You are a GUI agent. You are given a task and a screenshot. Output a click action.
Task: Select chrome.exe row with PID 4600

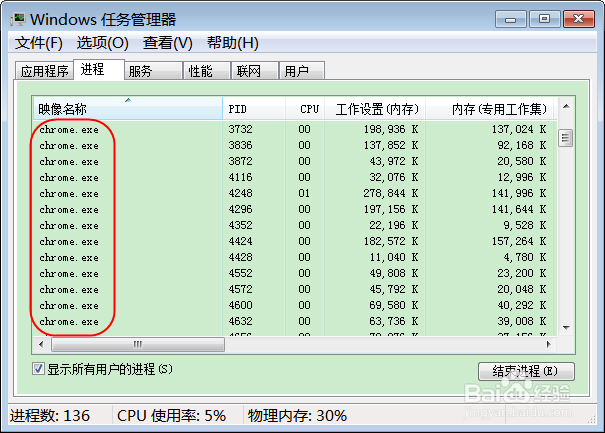(x=293, y=305)
